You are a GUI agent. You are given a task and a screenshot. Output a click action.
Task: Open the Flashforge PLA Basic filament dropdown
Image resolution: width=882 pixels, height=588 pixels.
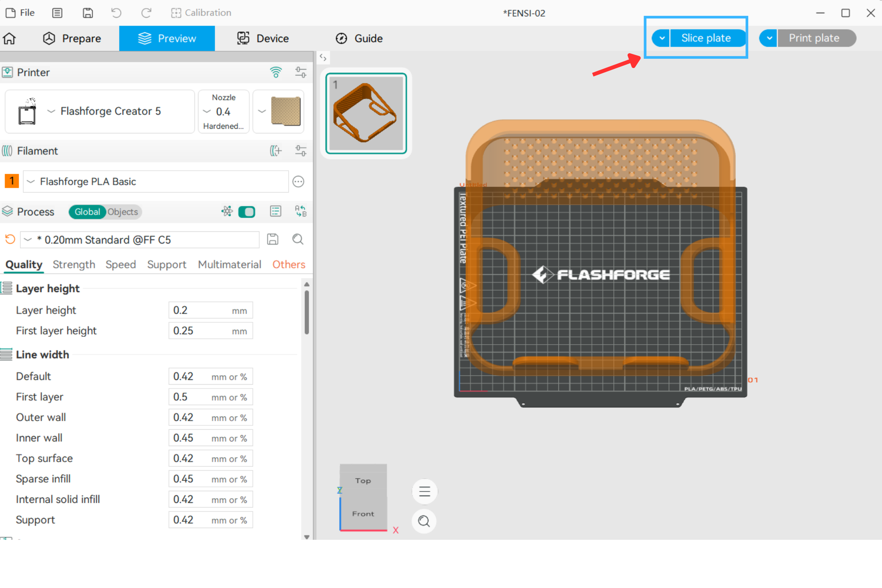156,182
